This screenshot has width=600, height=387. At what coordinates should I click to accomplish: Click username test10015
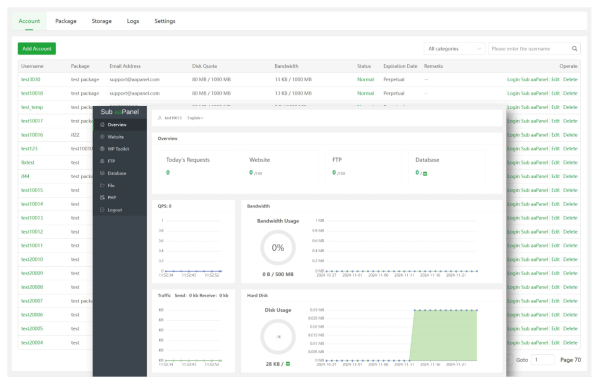tap(32, 190)
